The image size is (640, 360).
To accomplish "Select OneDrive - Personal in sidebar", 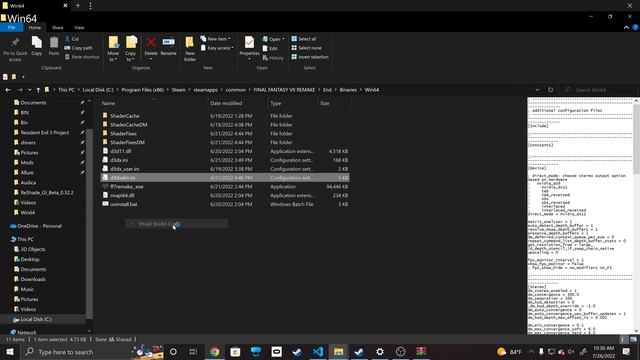I will pyautogui.click(x=39, y=226).
